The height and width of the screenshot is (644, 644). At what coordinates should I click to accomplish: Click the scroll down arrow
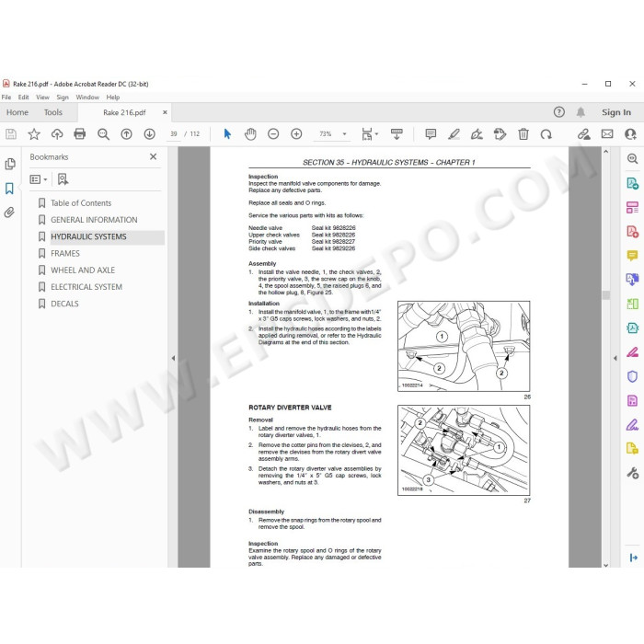tap(605, 565)
